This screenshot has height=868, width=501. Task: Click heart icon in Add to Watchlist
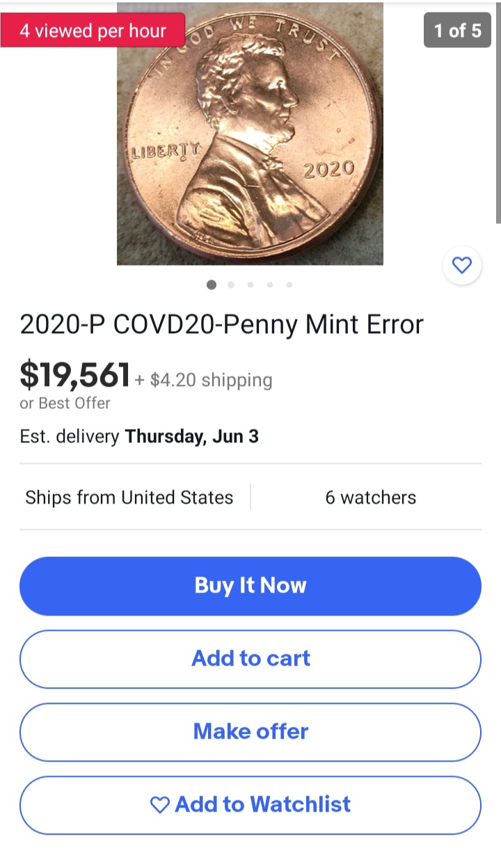pos(160,805)
